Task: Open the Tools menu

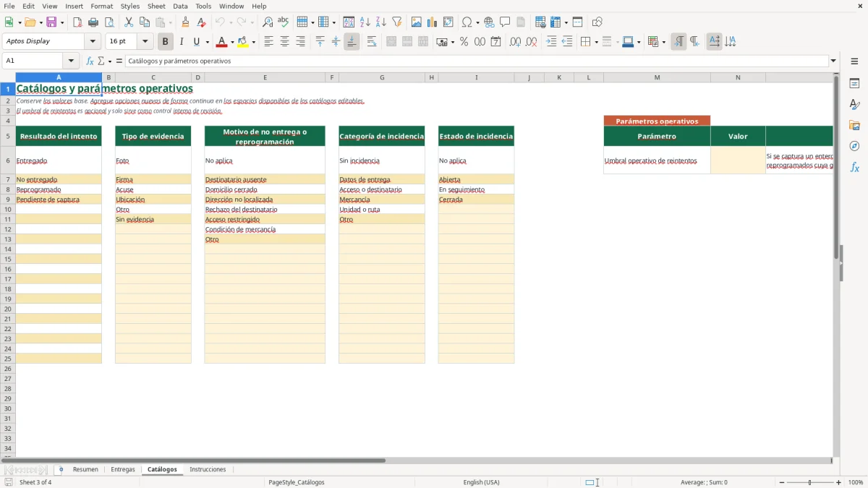Action: [x=203, y=6]
